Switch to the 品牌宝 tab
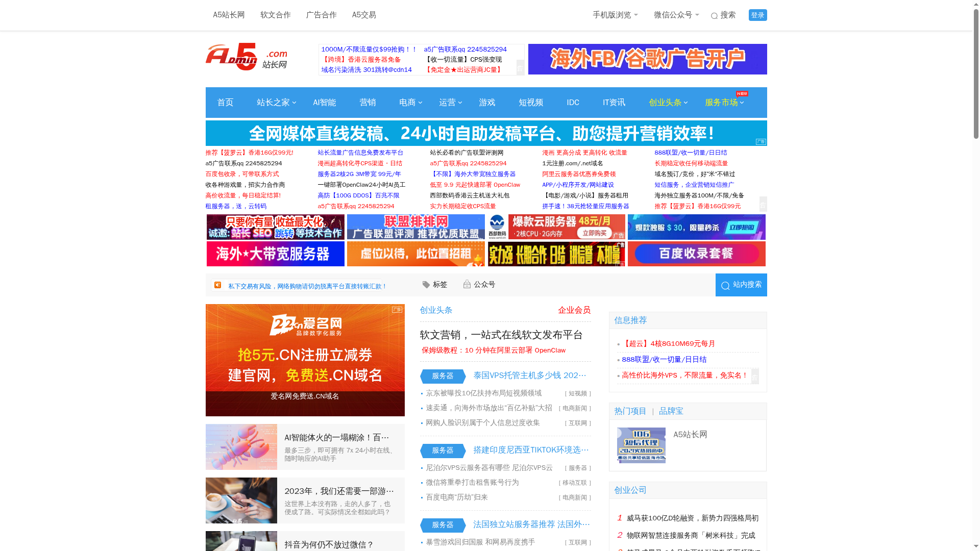This screenshot has width=980, height=551. [671, 411]
